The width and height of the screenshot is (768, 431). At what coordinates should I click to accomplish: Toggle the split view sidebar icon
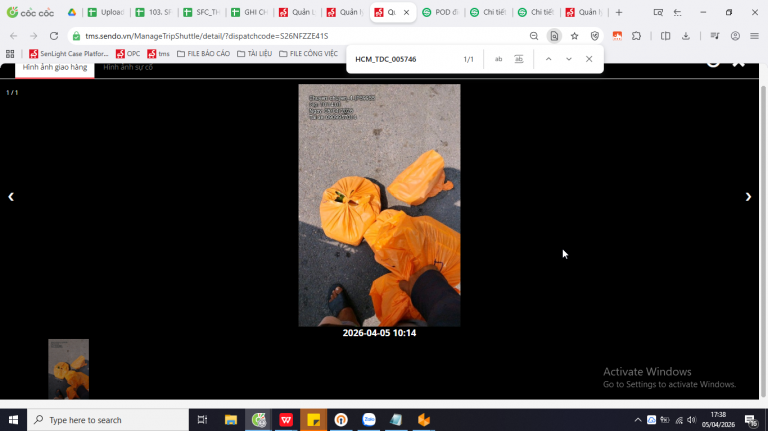pos(665,36)
